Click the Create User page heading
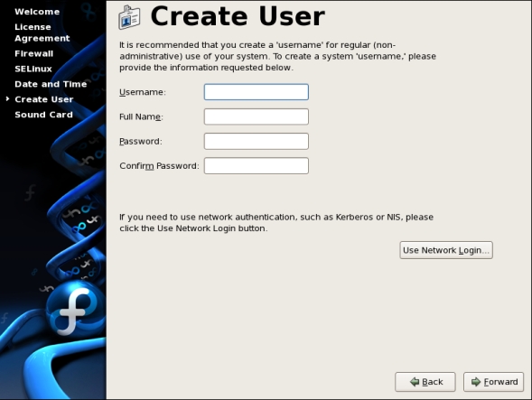532x400 pixels. (x=238, y=16)
